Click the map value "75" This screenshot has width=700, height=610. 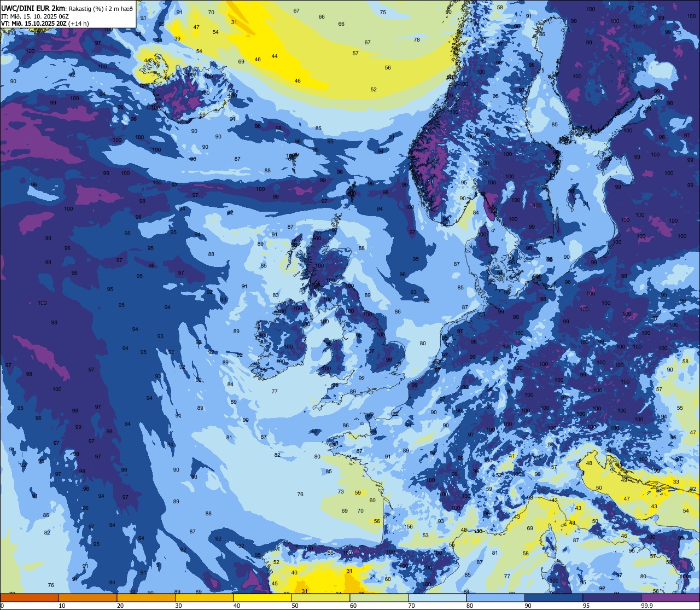383,12
